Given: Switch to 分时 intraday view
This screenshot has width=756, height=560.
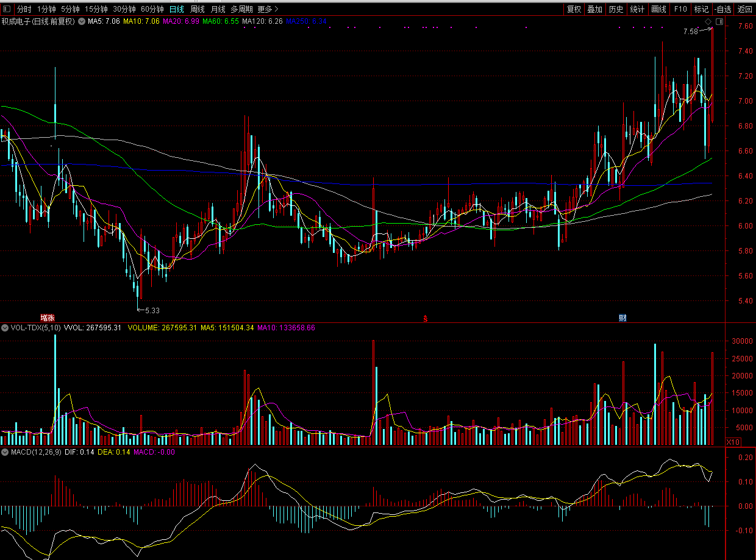Looking at the screenshot, I should click(24, 9).
